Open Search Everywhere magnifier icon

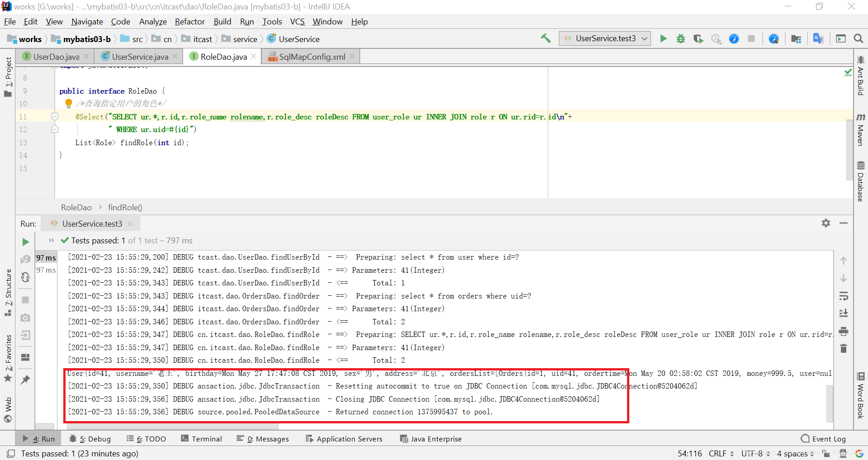point(858,39)
